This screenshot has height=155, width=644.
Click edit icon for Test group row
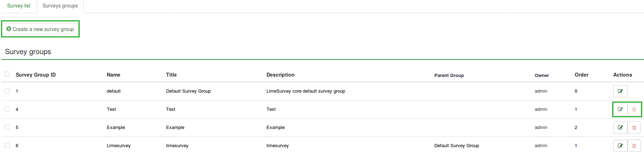tap(620, 109)
